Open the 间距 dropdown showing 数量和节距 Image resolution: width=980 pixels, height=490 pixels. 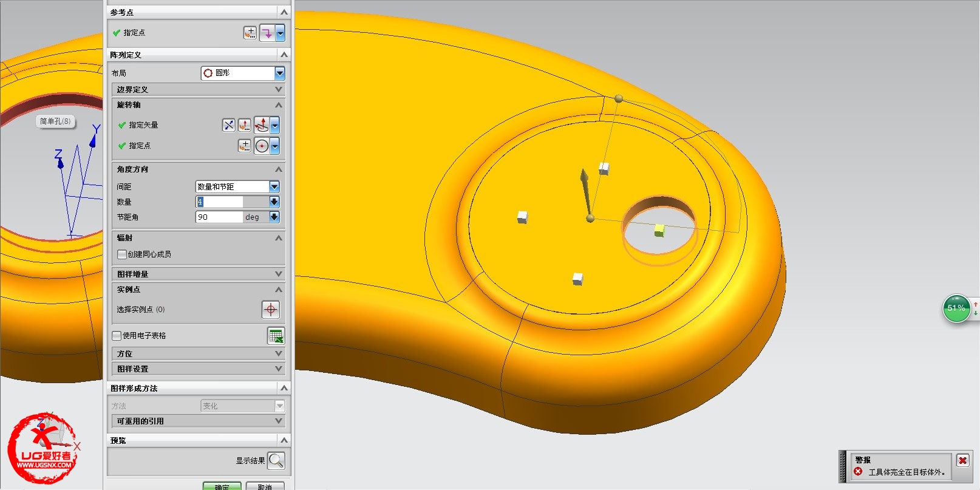click(237, 186)
